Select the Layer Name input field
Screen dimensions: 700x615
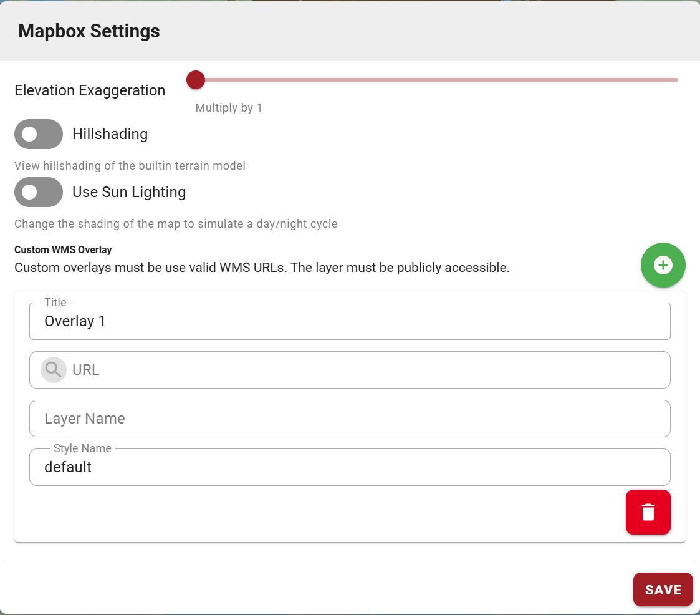pyautogui.click(x=349, y=419)
